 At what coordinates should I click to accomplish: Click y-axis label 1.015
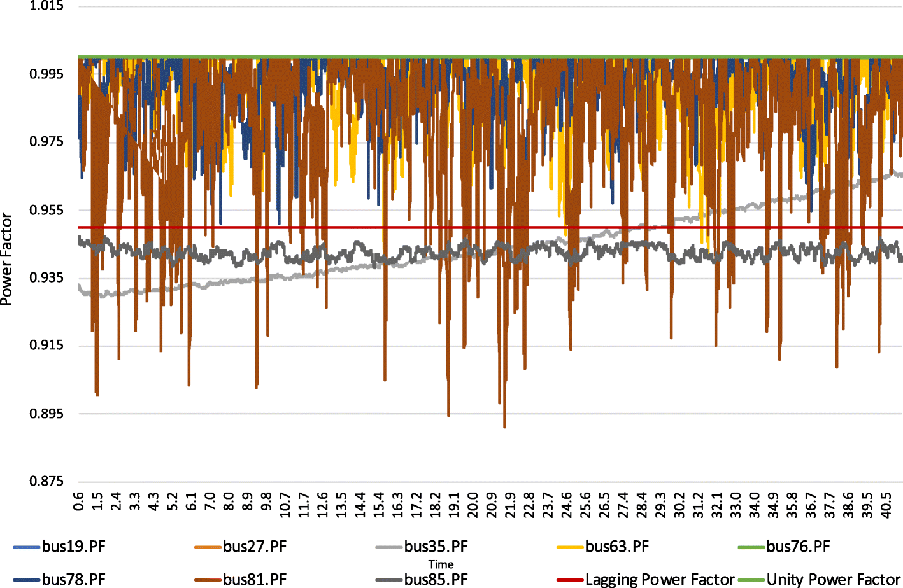coord(47,6)
